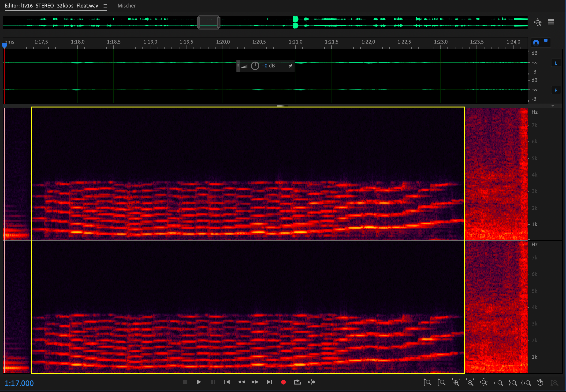This screenshot has width=566, height=392.
Task: Toggle right channel R enable button
Action: 556,90
